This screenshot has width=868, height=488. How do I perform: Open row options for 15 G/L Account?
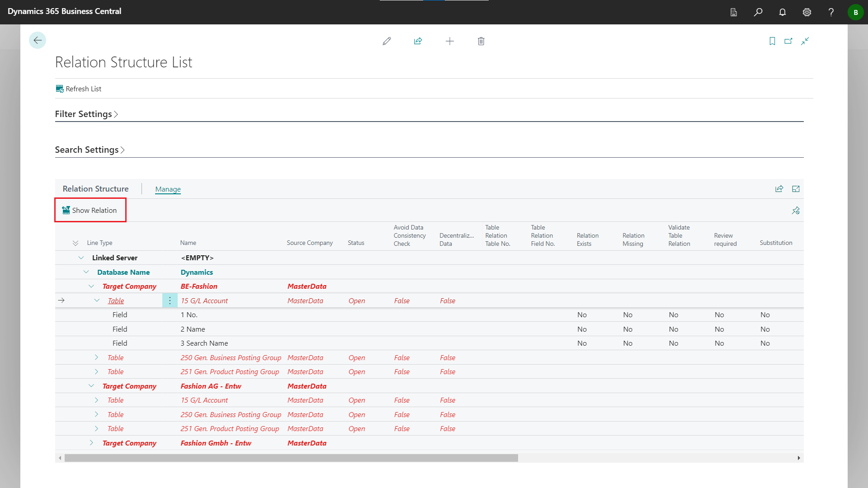(x=170, y=300)
